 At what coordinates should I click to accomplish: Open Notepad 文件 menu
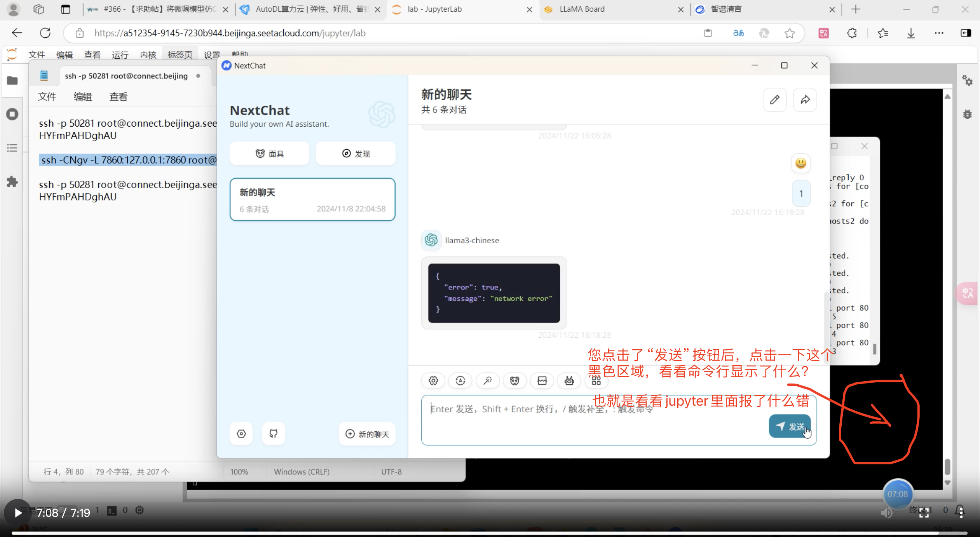[47, 97]
